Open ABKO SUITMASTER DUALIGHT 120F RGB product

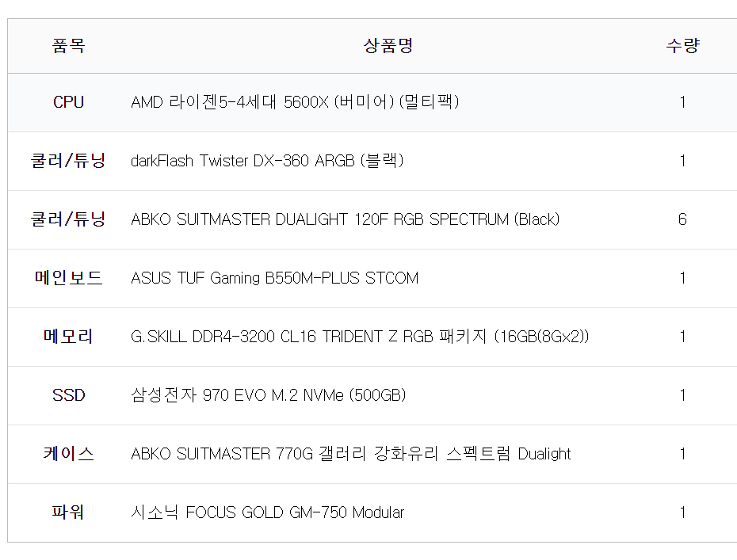[x=345, y=219]
